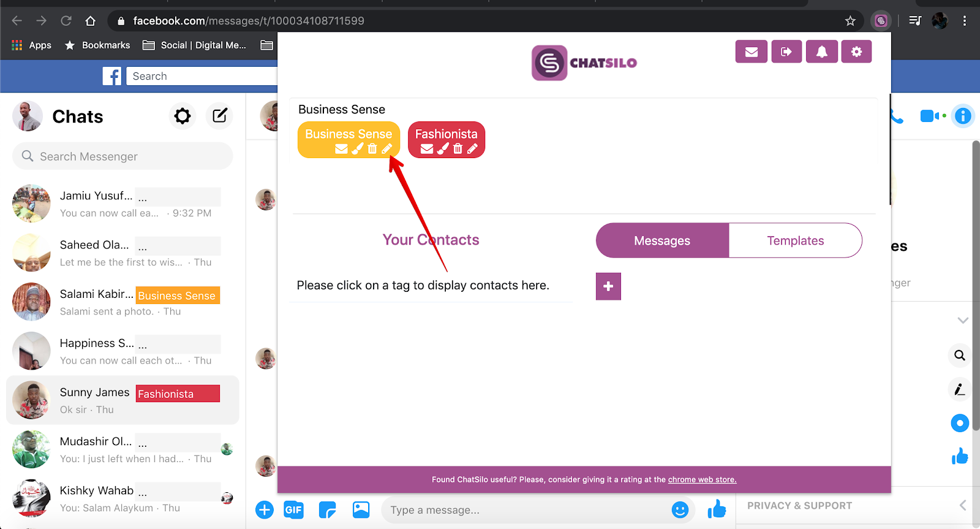This screenshot has height=529, width=980.
Task: Open tag dropdown beside Kishky Wahab
Action: (x=178, y=492)
